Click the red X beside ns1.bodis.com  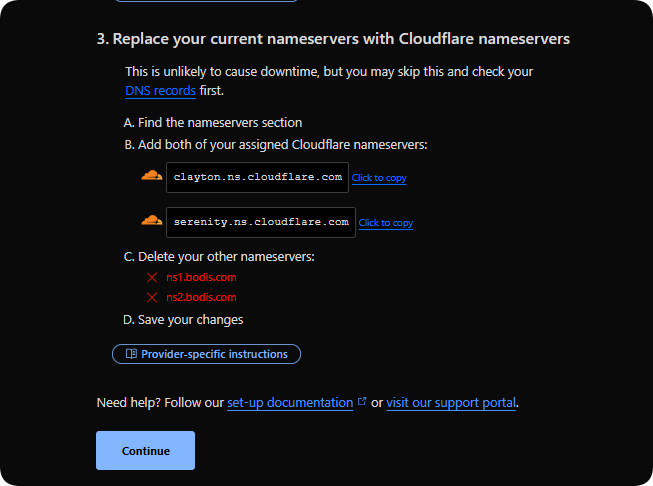152,277
